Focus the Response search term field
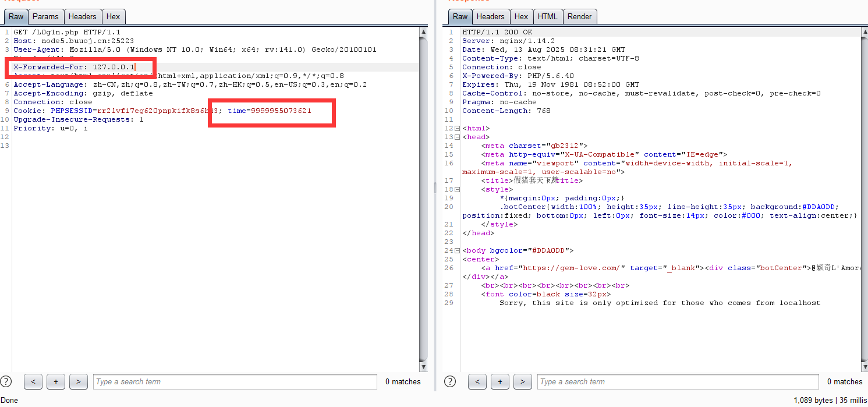 click(x=678, y=382)
